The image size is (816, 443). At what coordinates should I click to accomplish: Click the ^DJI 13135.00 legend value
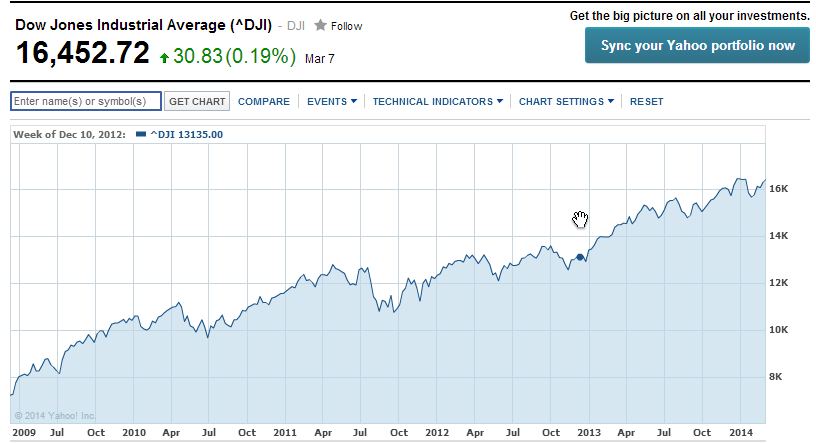186,134
